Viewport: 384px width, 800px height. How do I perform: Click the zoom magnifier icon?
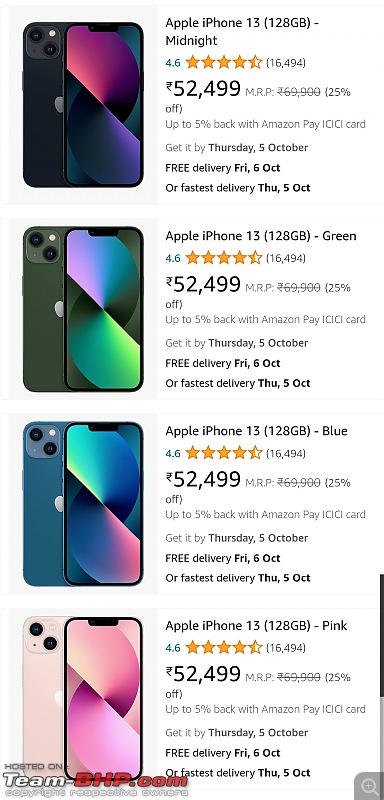369,785
